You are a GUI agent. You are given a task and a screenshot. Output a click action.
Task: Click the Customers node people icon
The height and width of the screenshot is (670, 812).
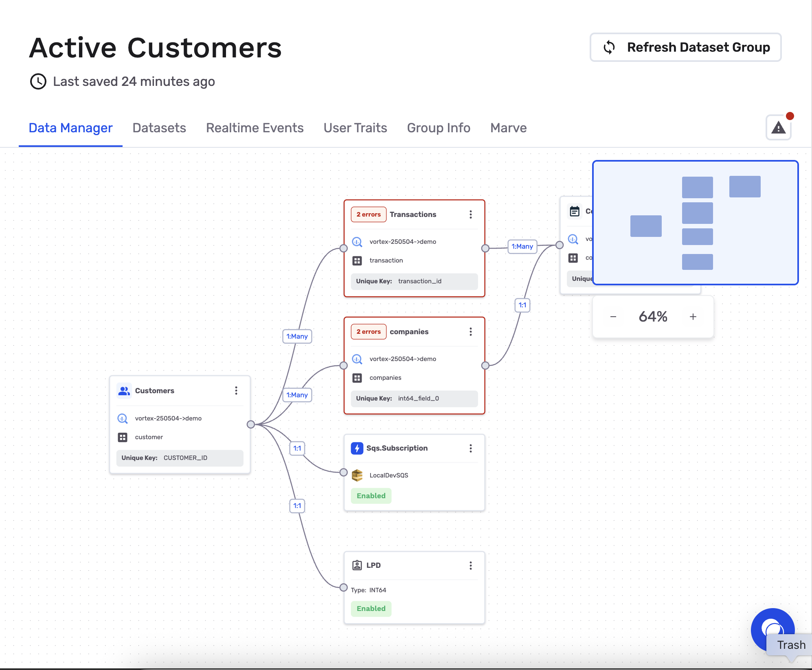(x=123, y=390)
